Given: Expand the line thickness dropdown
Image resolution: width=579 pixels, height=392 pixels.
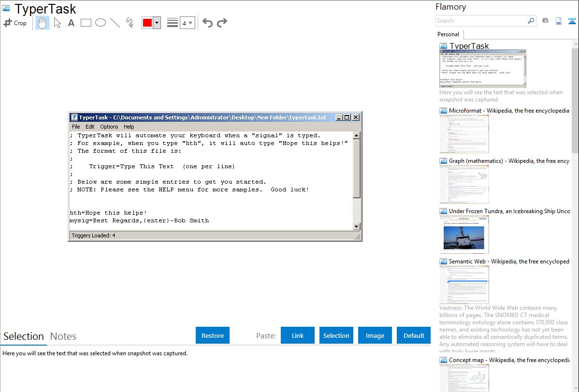Looking at the screenshot, I should click(187, 23).
